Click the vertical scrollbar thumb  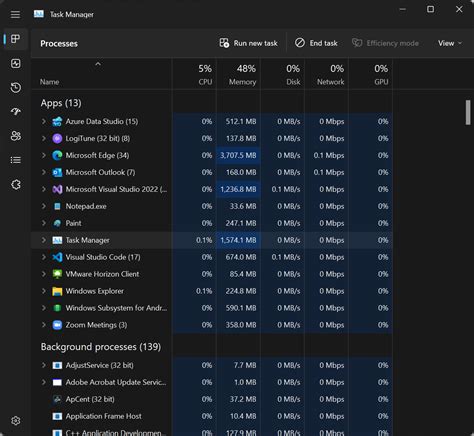(x=468, y=112)
